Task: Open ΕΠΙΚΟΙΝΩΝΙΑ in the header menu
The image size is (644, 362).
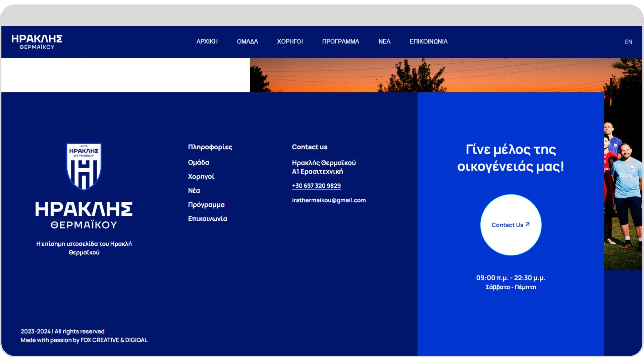Action: pos(428,42)
